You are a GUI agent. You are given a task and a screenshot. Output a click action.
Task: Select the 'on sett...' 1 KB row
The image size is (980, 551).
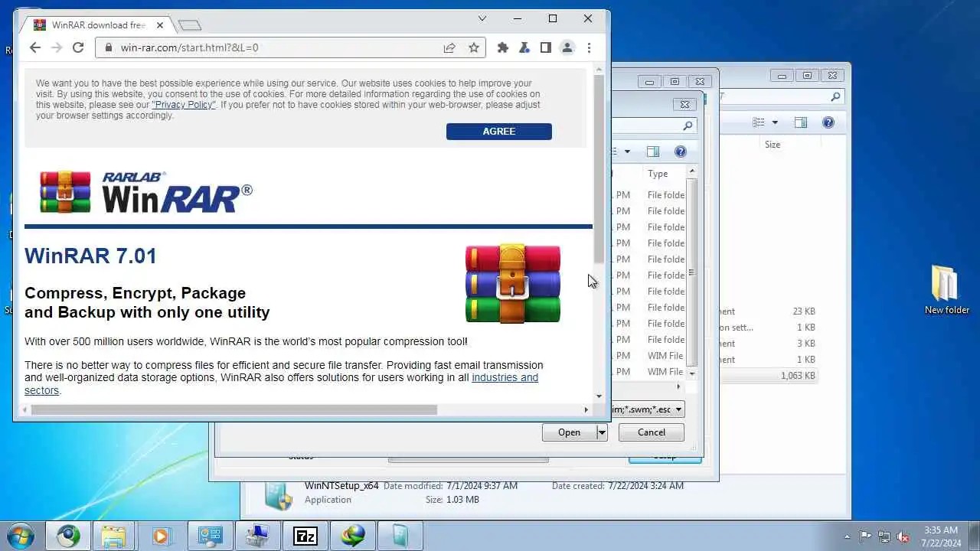[x=769, y=328]
